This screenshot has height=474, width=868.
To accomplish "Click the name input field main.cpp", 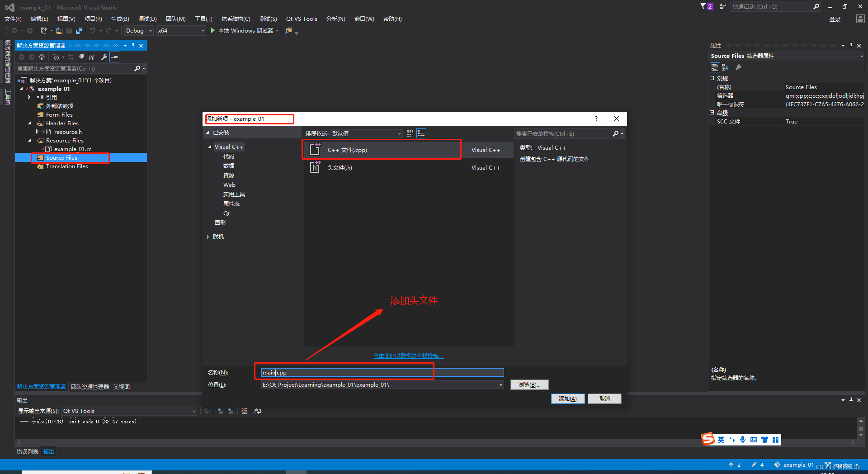I will (382, 373).
